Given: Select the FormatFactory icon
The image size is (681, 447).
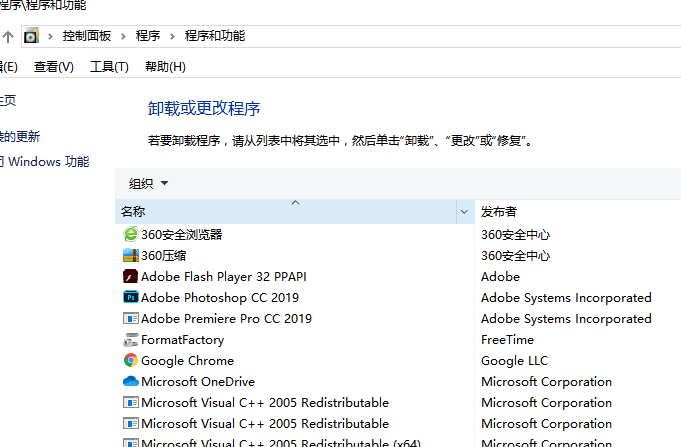Looking at the screenshot, I should pyautogui.click(x=130, y=339).
